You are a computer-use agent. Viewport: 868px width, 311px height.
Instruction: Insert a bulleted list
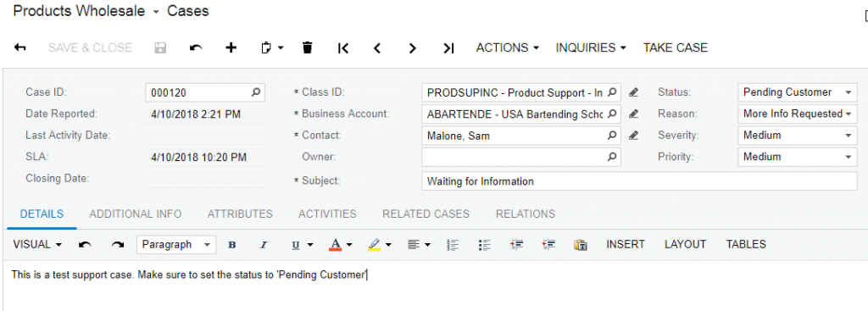pos(484,245)
